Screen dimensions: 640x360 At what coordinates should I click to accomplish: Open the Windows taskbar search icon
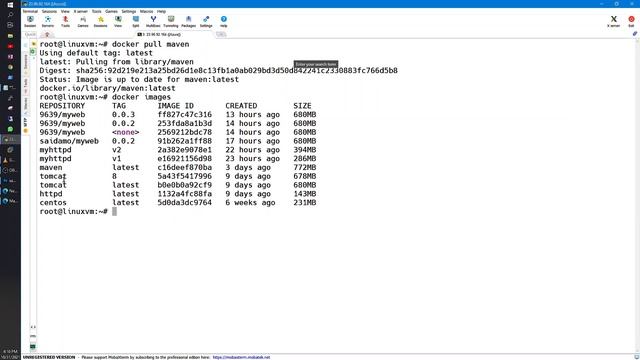click(10, 15)
